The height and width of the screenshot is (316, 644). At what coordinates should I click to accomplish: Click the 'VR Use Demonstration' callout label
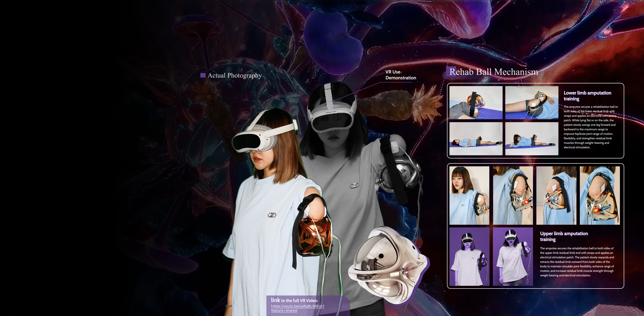click(x=401, y=75)
